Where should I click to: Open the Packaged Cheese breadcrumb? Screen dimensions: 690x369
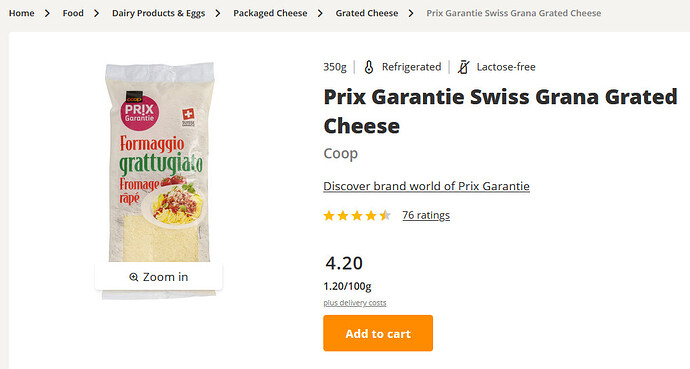point(270,13)
